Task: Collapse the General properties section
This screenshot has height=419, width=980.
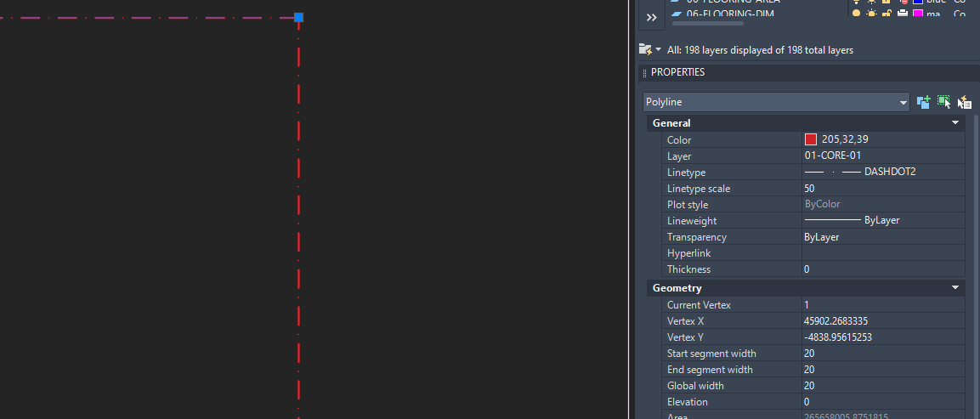Action: pos(955,123)
